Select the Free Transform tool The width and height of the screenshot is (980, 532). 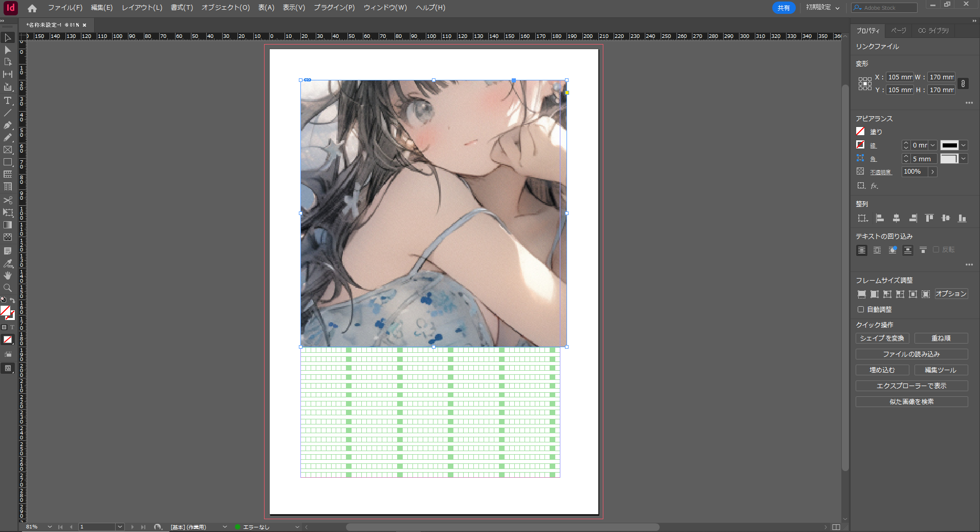(x=8, y=212)
